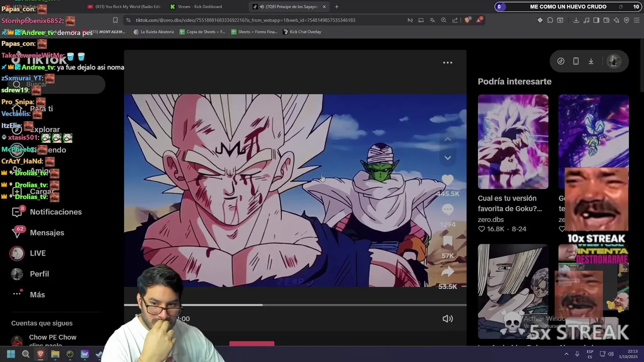
Task: Open the manga panel recommended video thumbnail
Action: point(513,292)
